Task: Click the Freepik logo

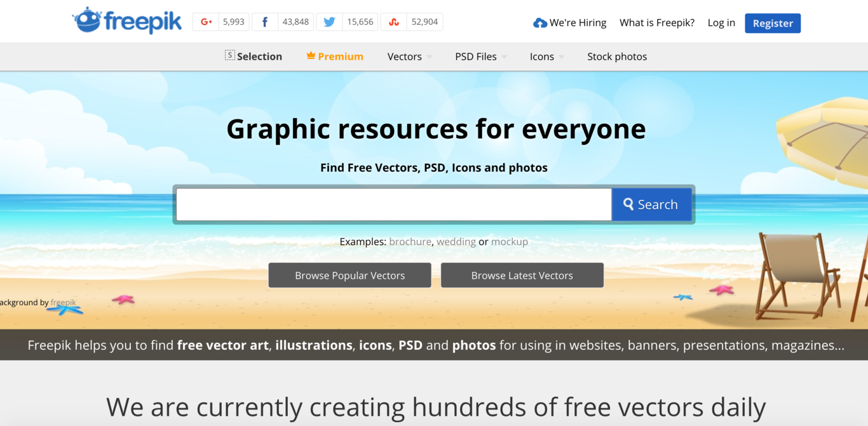Action: (126, 20)
